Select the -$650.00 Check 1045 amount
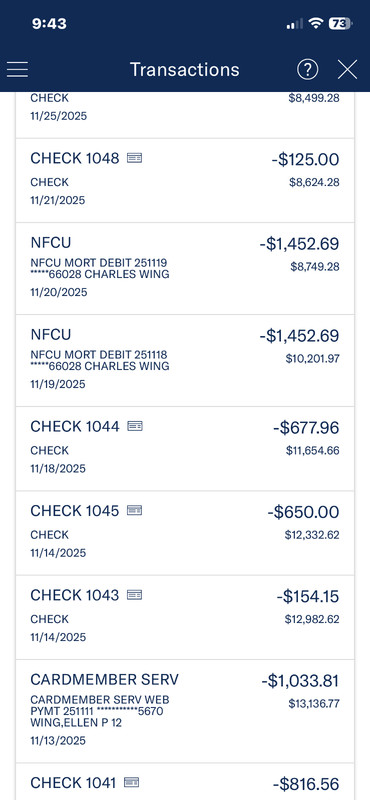This screenshot has height=800, width=370. tap(303, 512)
